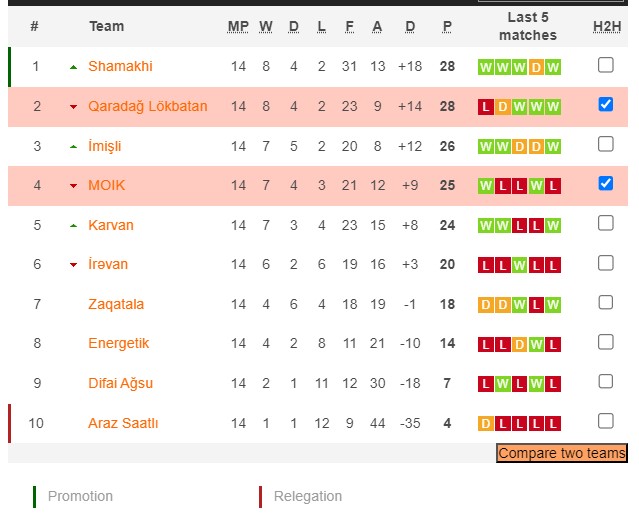The image size is (639, 519).
Task: Uncheck MOIK's H2H checkbox
Action: click(605, 183)
